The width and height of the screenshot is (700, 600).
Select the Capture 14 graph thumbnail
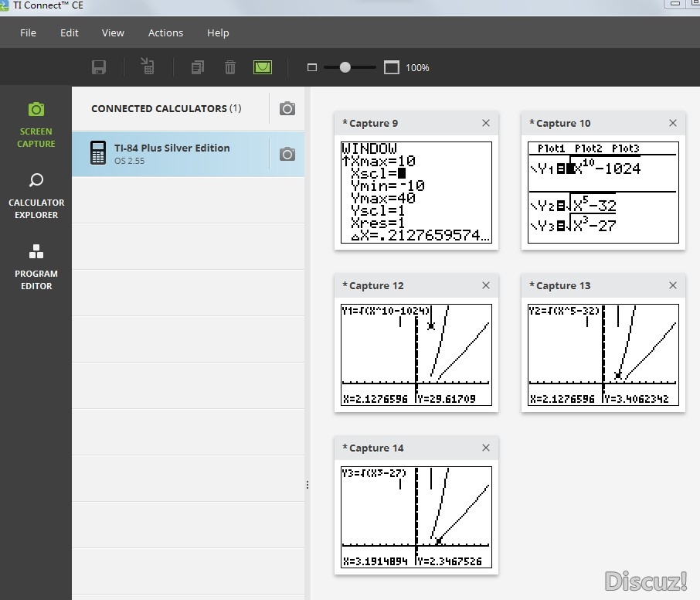pyautogui.click(x=416, y=517)
